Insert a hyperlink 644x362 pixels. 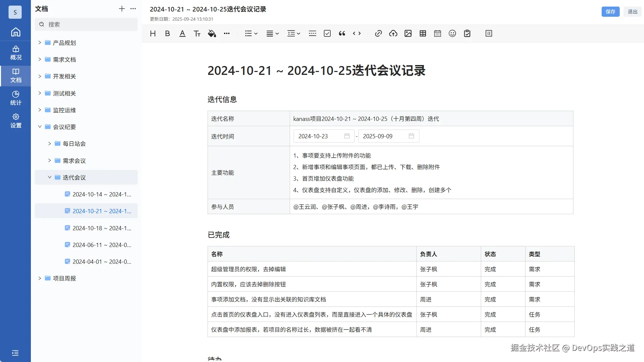tap(378, 33)
